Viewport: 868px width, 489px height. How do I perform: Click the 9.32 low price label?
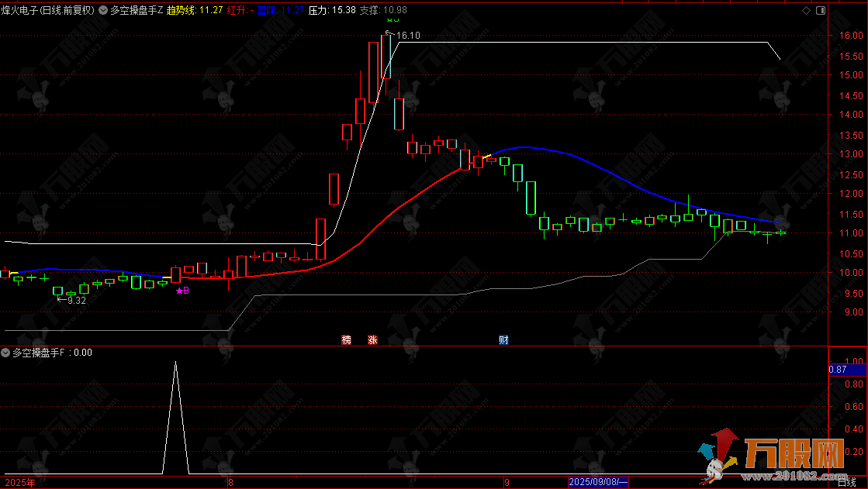pos(76,301)
